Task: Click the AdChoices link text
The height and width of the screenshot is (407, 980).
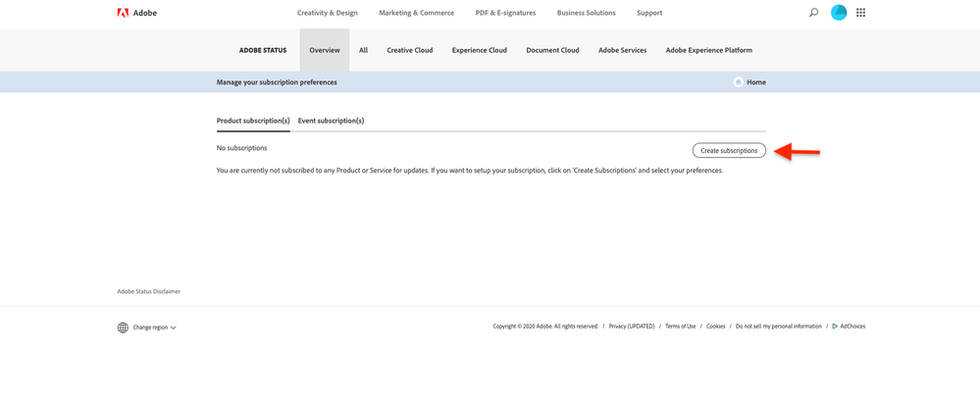Action: coord(852,327)
